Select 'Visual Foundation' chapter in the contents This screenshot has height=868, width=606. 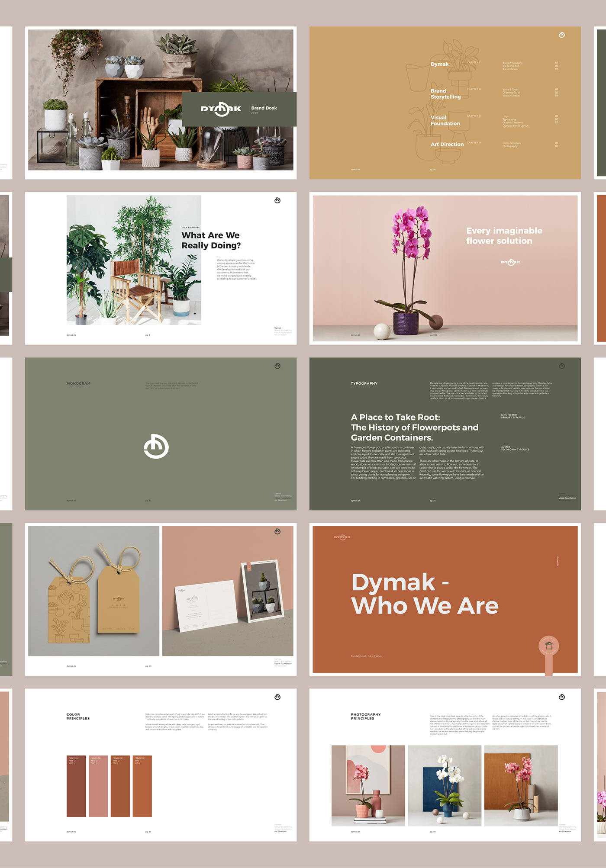(445, 121)
